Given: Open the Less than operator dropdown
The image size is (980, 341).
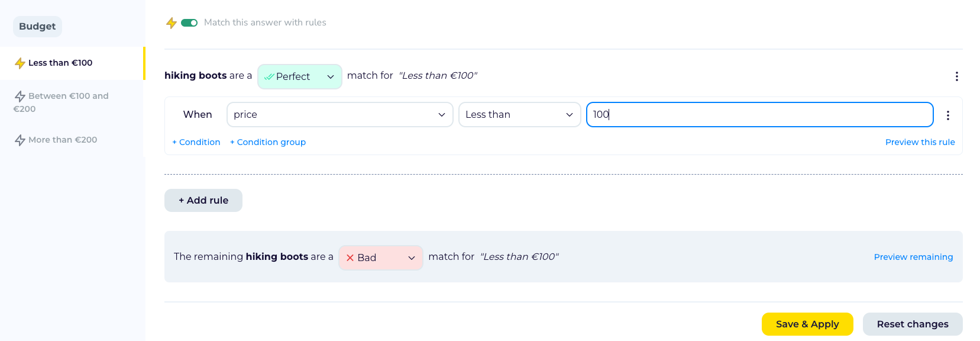Looking at the screenshot, I should coord(520,115).
